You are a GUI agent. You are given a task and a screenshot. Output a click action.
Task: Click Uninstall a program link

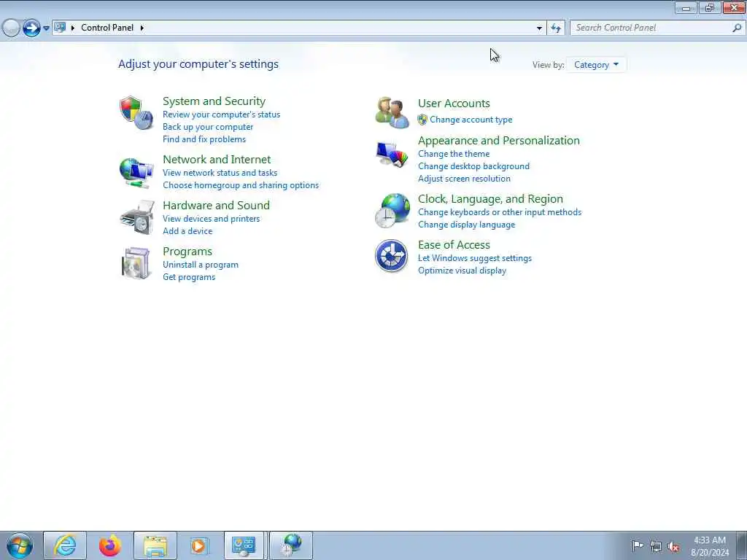201,265
